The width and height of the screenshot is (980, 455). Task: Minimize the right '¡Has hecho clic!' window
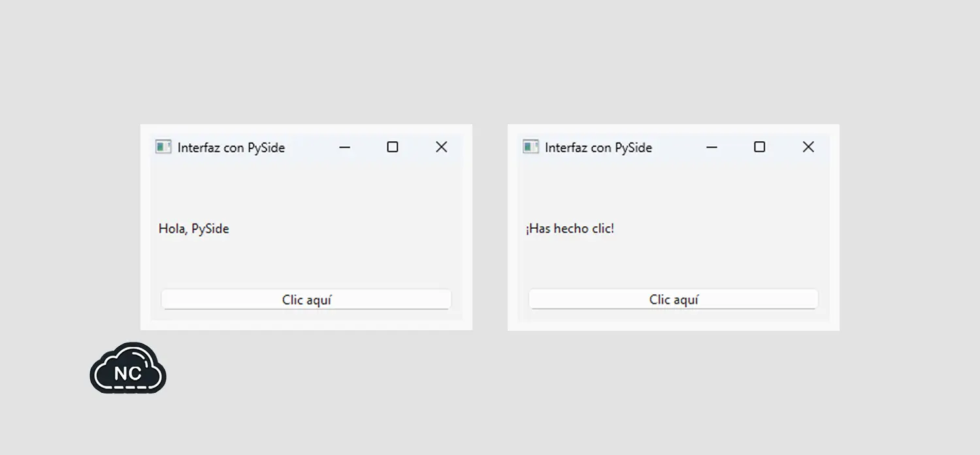click(711, 147)
